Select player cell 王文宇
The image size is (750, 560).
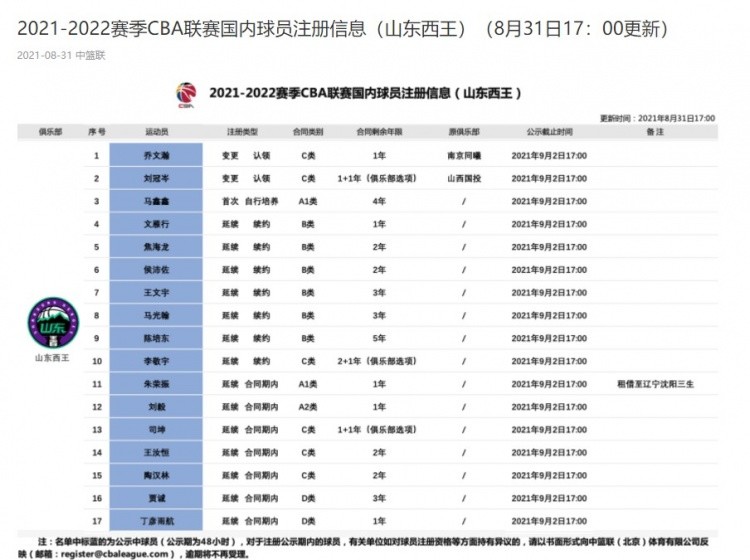(156, 293)
